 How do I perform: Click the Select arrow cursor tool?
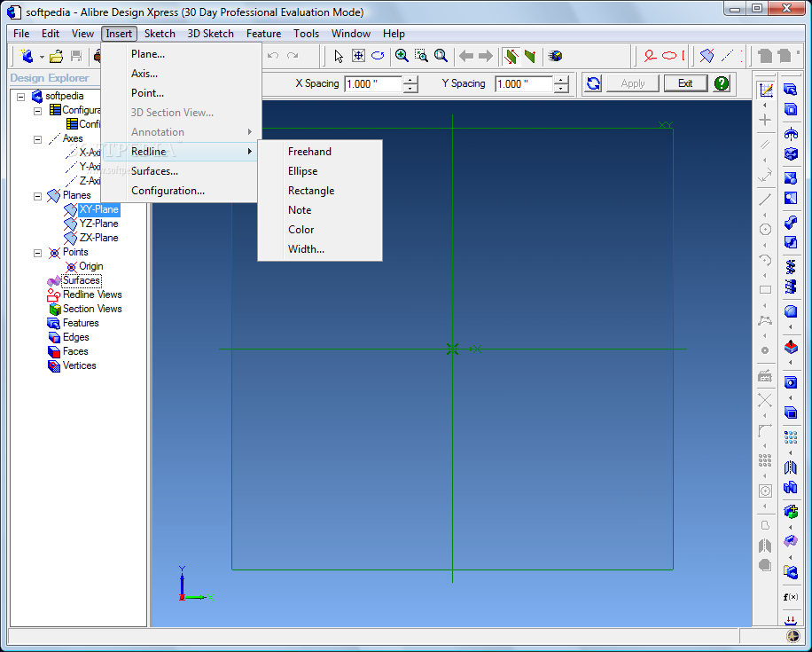click(x=339, y=56)
